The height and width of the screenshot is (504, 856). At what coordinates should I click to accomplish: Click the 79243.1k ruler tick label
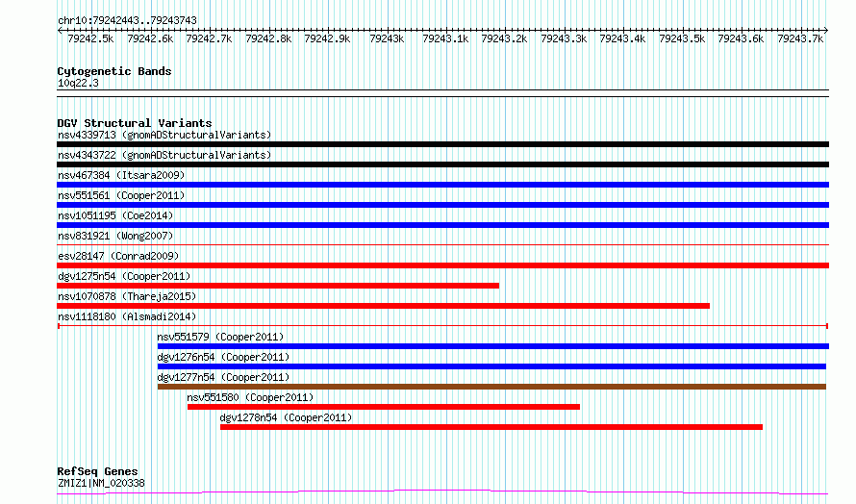pyautogui.click(x=446, y=38)
